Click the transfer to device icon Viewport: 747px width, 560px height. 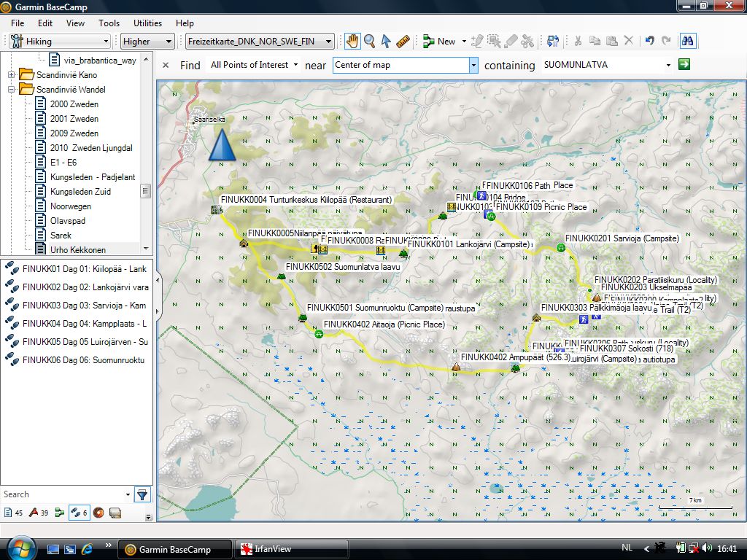[x=552, y=42]
